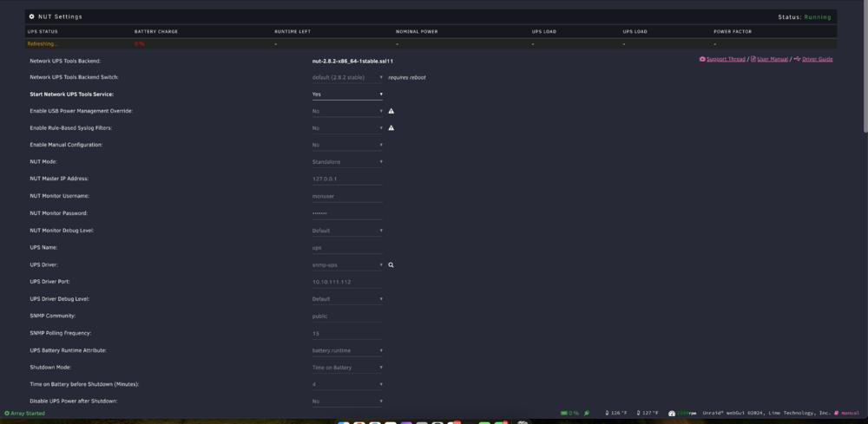Click the SNMP Polling Frequency field
This screenshot has height=424, width=868.
pos(347,333)
